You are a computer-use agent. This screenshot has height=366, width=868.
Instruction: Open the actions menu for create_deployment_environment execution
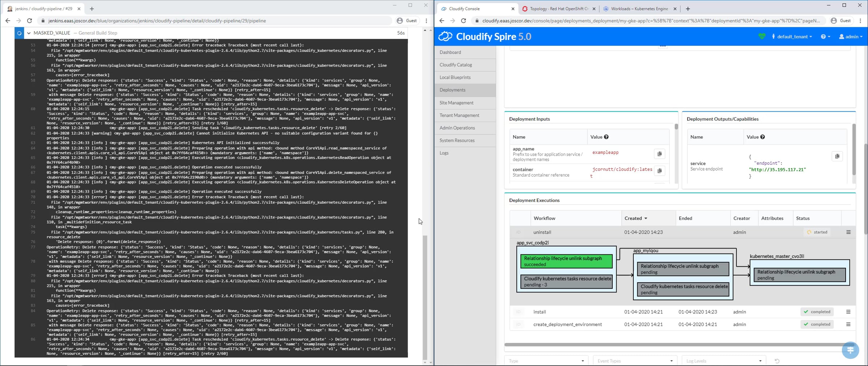(848, 324)
